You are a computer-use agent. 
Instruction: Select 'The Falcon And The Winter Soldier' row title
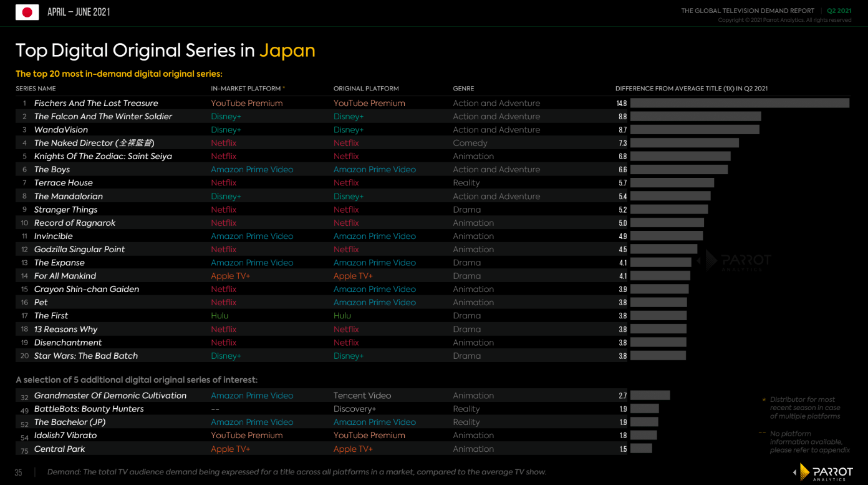click(103, 116)
